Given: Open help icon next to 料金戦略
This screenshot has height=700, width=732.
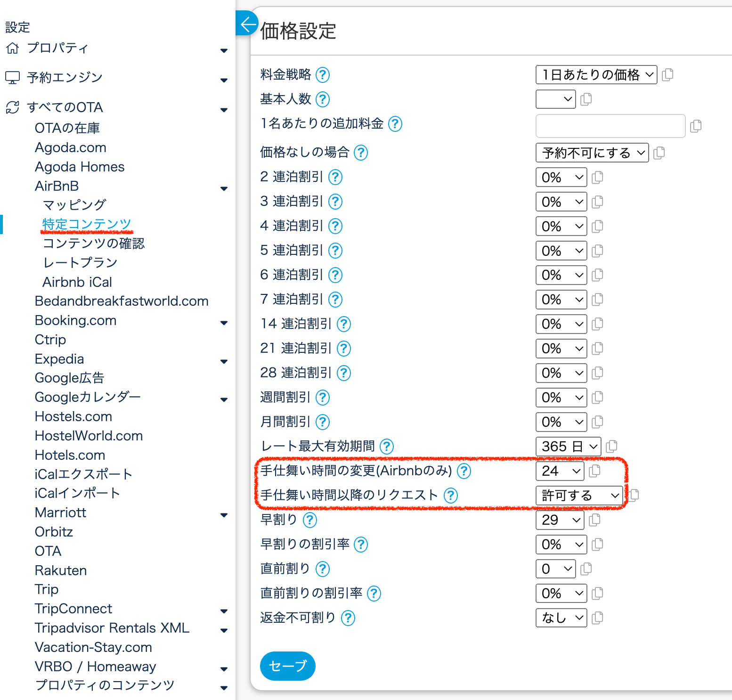Looking at the screenshot, I should (323, 75).
